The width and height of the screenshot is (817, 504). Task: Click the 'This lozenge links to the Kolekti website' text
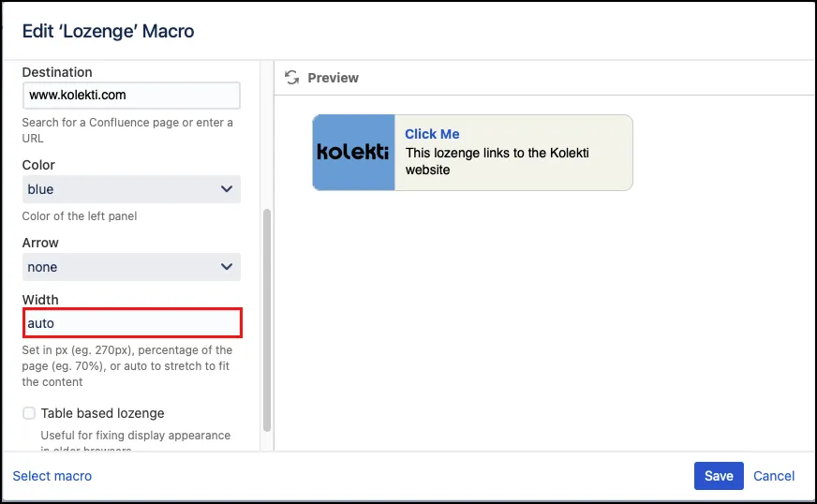tap(498, 161)
